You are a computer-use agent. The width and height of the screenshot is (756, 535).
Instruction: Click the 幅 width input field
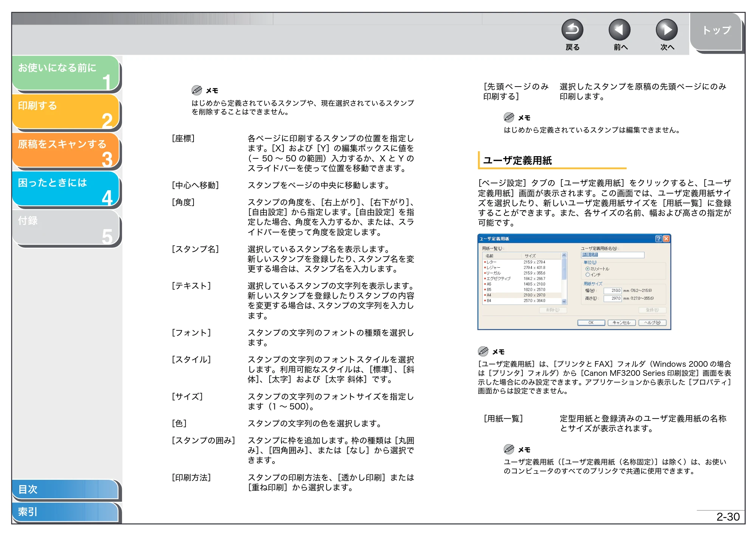click(612, 290)
